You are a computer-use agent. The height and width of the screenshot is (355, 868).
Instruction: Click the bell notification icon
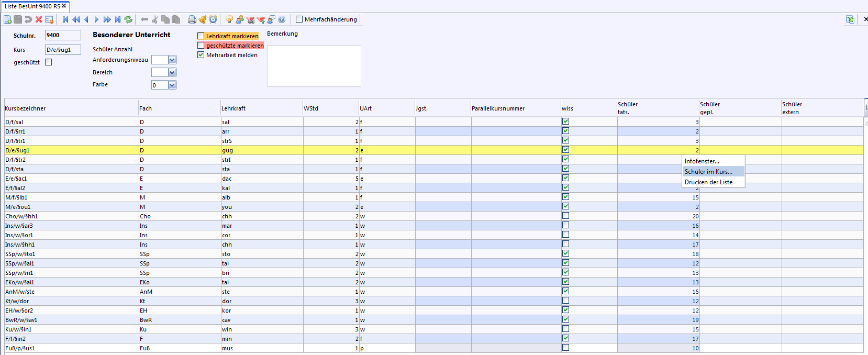(x=203, y=19)
